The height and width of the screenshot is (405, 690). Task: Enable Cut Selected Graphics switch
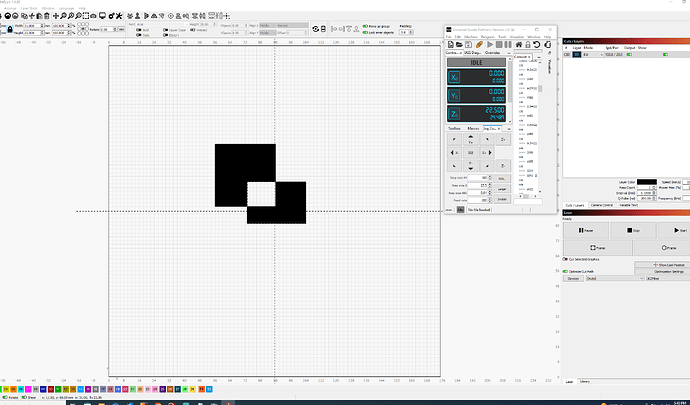(565, 259)
